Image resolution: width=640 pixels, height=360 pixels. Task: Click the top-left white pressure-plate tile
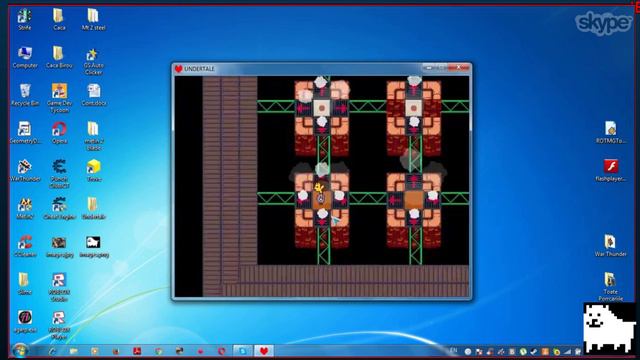pos(322,108)
